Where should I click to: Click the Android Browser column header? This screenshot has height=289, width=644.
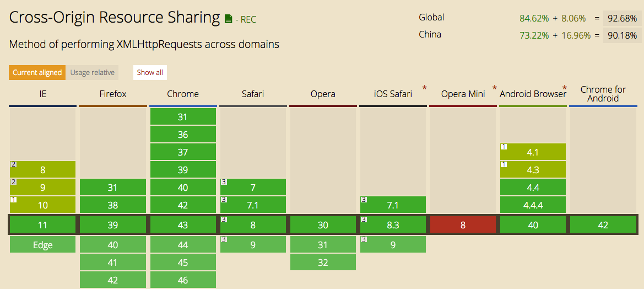click(533, 94)
